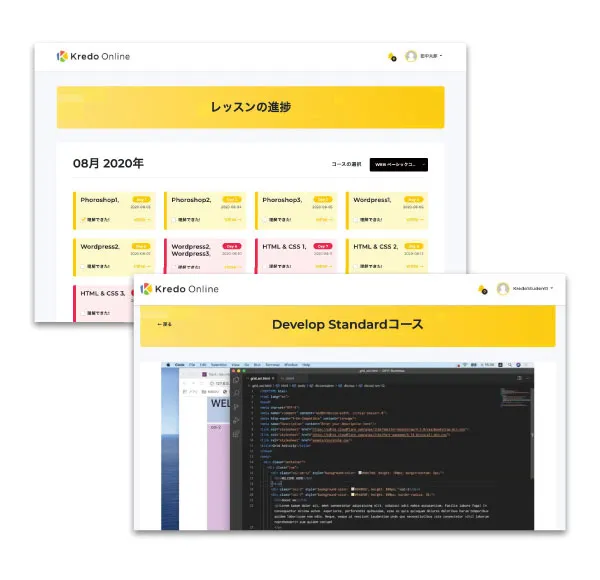
Task: Open the Terminal menu in the video's menu bar
Action: point(272,365)
